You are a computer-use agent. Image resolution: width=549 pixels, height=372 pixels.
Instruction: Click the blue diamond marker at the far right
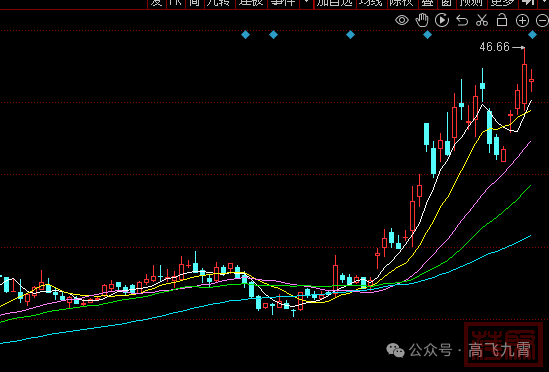[x=532, y=35]
